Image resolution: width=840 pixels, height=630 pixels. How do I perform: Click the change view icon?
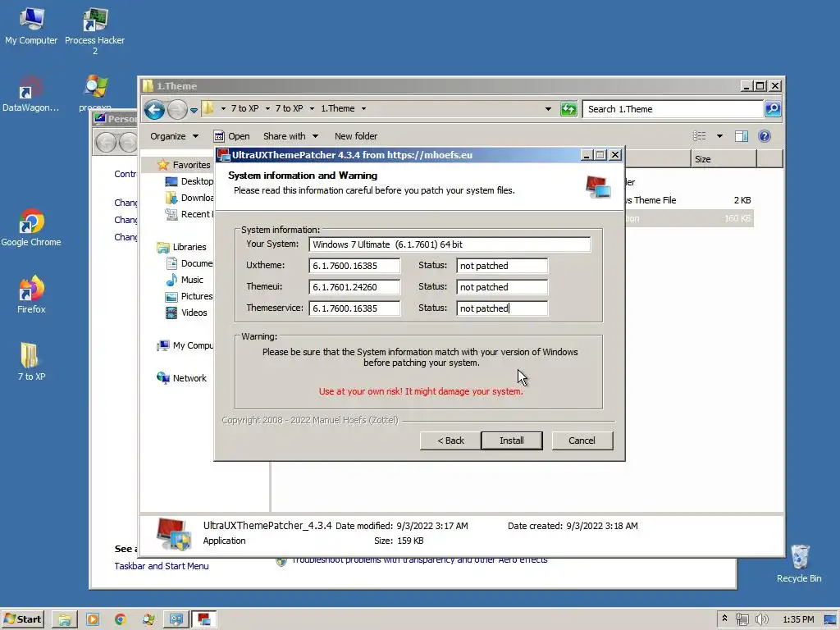[699, 136]
